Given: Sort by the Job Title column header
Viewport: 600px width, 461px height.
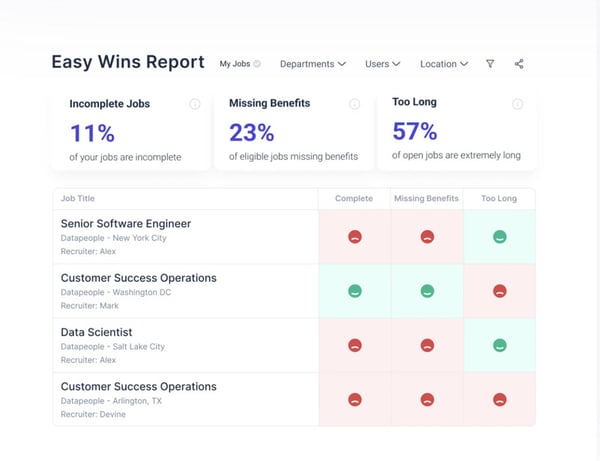Looking at the screenshot, I should click(x=78, y=199).
